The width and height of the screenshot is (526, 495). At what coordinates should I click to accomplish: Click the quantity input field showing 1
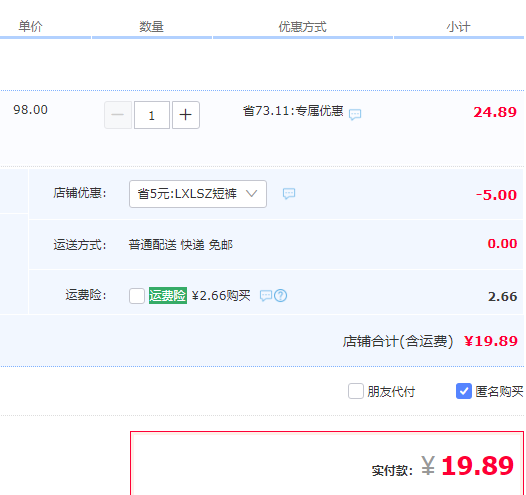[x=152, y=115]
